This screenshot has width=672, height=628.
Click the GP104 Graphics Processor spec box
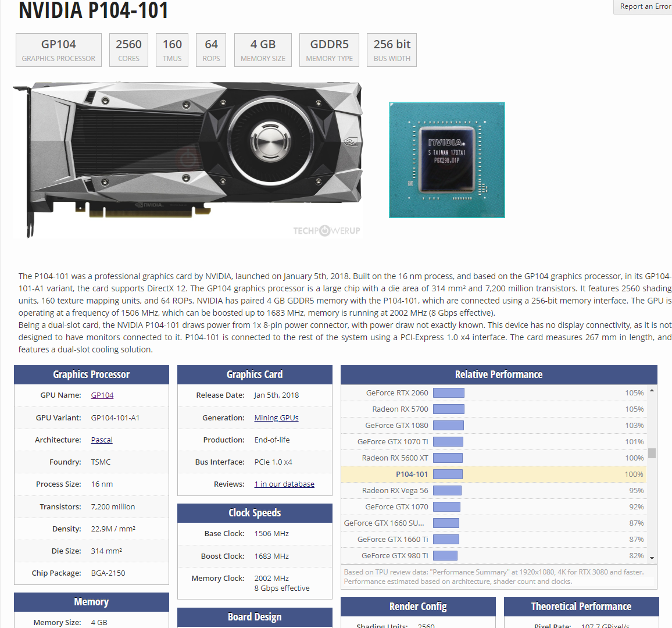[x=59, y=50]
